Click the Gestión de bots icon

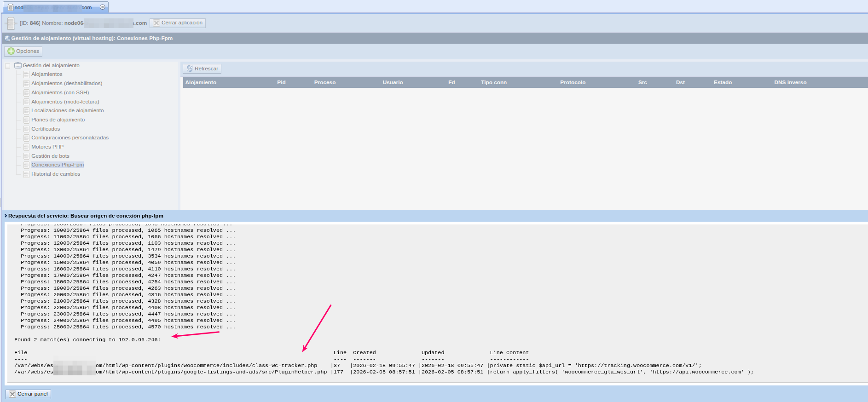click(27, 156)
